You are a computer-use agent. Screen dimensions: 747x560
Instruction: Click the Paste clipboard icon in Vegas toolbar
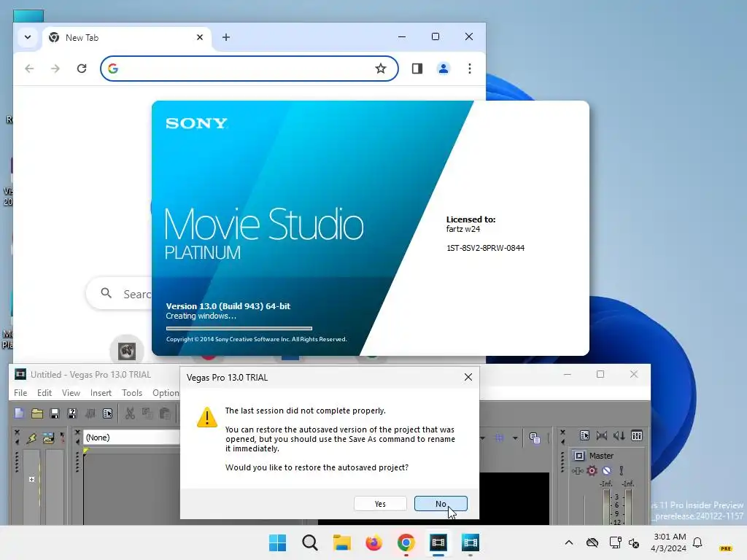click(x=165, y=413)
